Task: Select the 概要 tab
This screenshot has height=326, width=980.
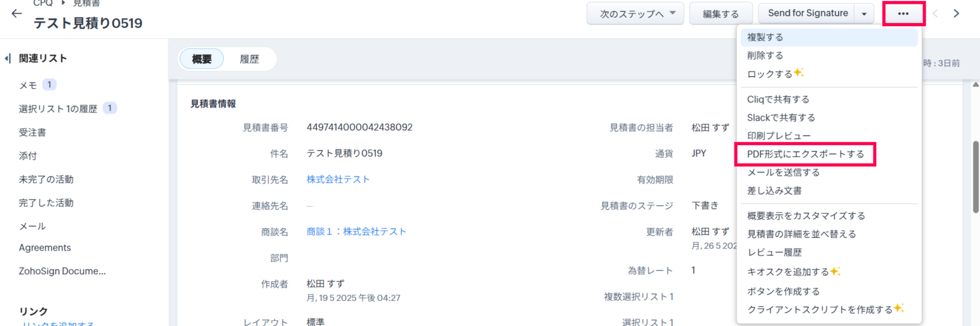Action: coord(201,59)
